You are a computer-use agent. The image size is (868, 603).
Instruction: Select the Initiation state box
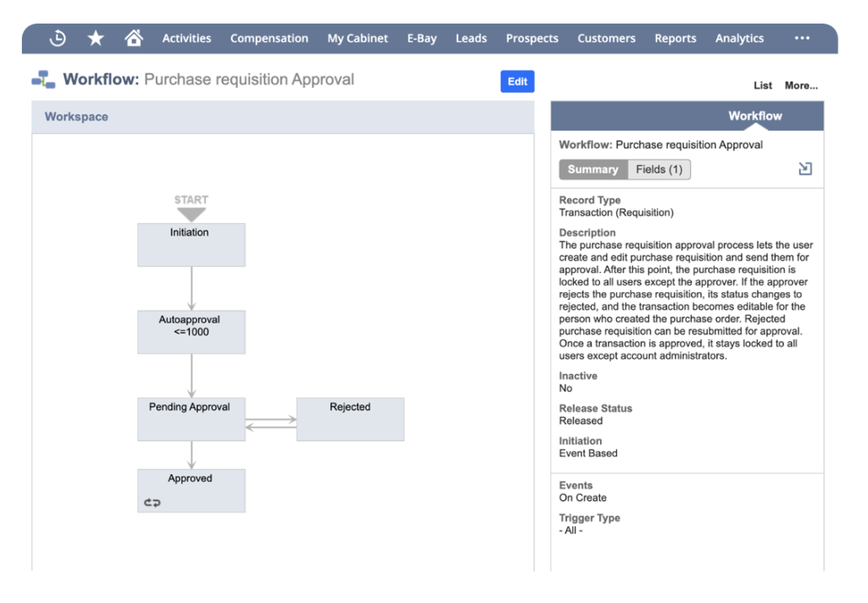tap(191, 244)
